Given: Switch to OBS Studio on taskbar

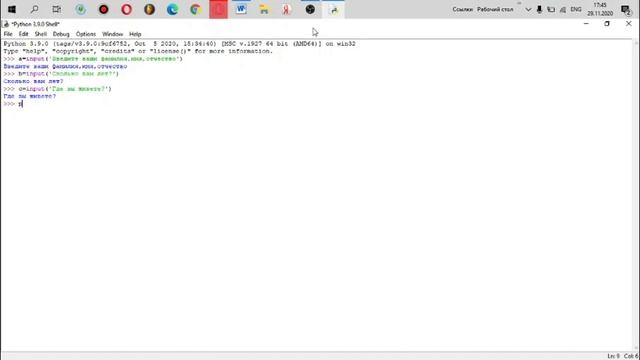Looking at the screenshot, I should pos(310,9).
